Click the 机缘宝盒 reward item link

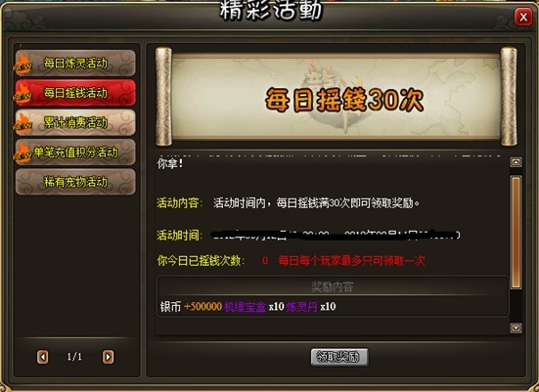point(245,306)
